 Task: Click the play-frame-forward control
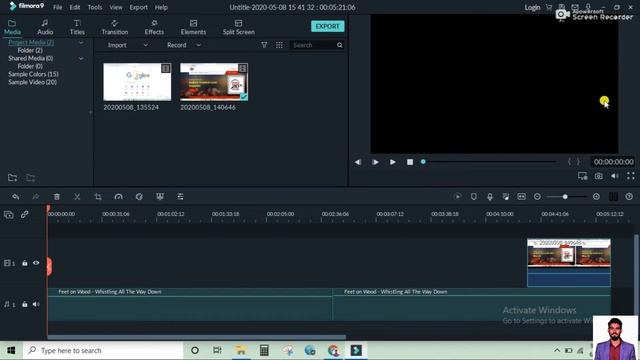(x=375, y=162)
